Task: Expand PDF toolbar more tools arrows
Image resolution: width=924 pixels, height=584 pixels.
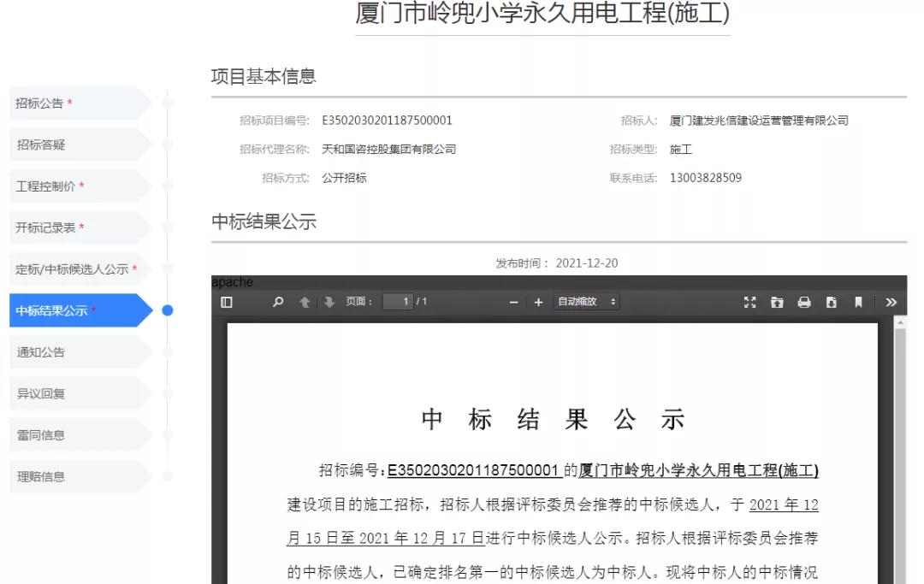Action: click(x=891, y=302)
